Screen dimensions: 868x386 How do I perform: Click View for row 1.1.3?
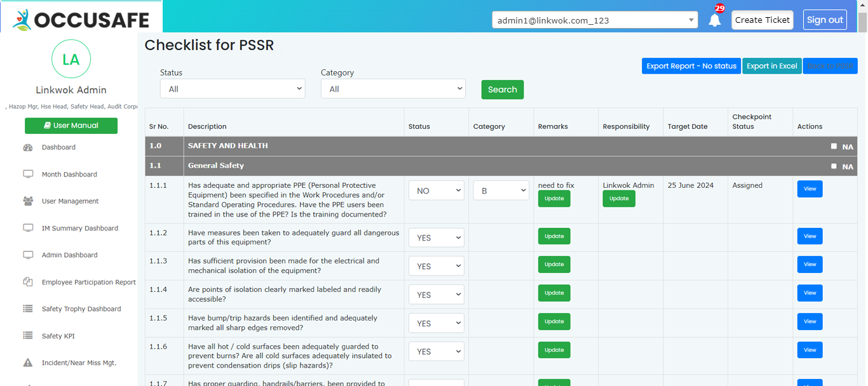[810, 265]
